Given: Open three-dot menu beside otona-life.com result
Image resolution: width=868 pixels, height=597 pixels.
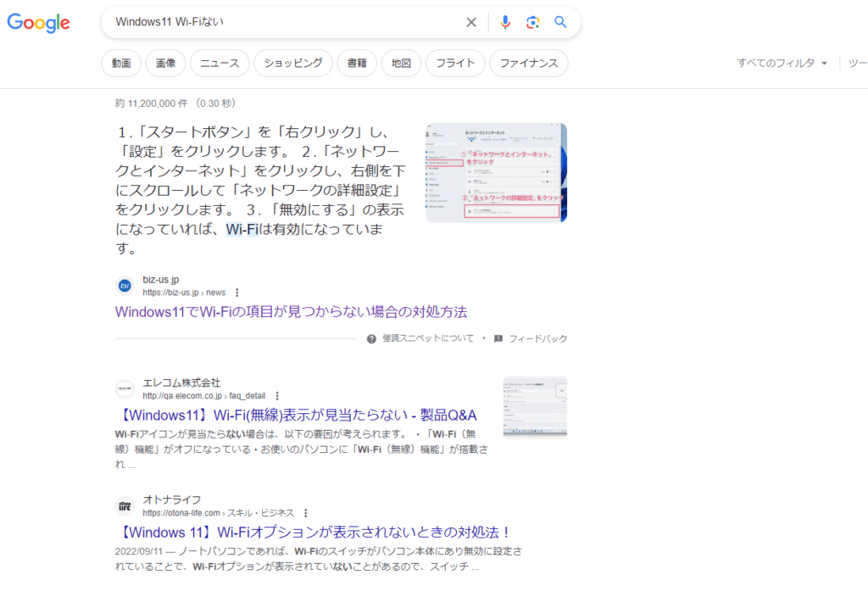Looking at the screenshot, I should pos(305,513).
